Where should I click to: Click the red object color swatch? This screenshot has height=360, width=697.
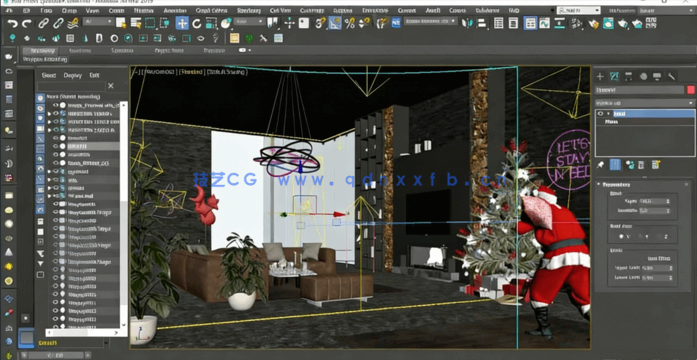(691, 90)
